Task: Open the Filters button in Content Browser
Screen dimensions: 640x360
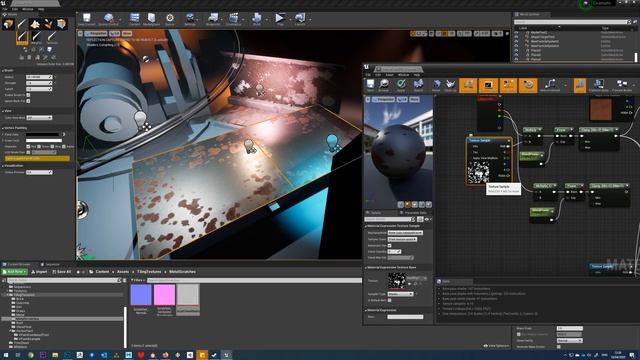Action: (138, 280)
